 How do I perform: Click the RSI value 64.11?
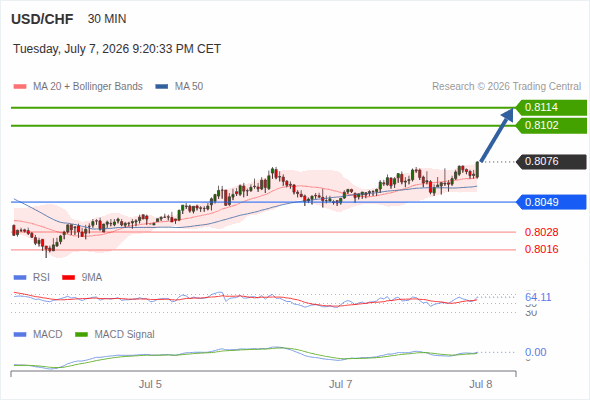click(538, 297)
